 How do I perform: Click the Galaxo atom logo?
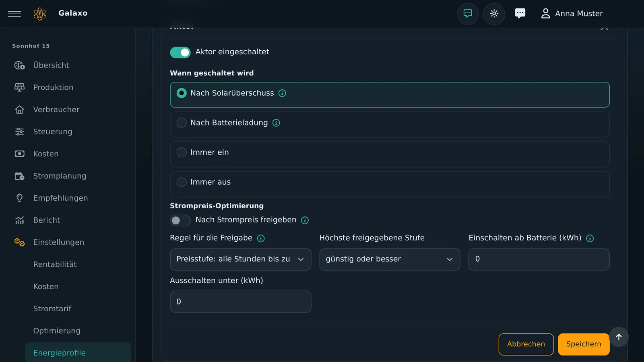coord(40,14)
